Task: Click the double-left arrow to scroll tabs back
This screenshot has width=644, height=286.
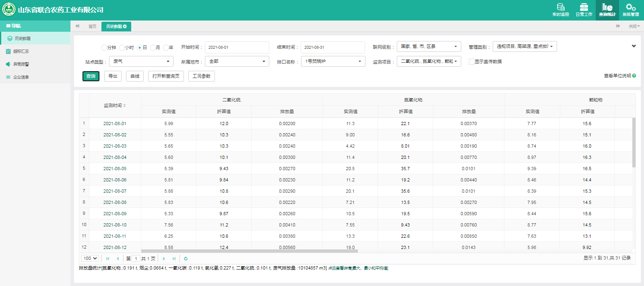Action: pyautogui.click(x=77, y=26)
